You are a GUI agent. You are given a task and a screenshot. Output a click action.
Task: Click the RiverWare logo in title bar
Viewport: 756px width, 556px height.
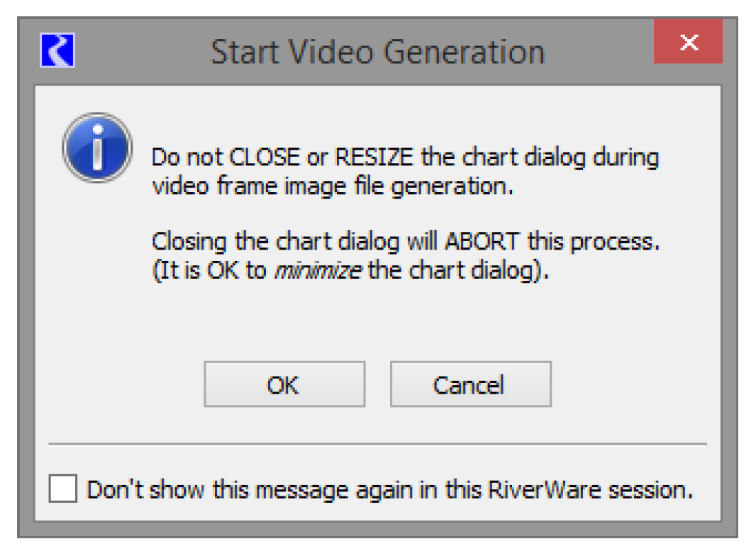58,51
